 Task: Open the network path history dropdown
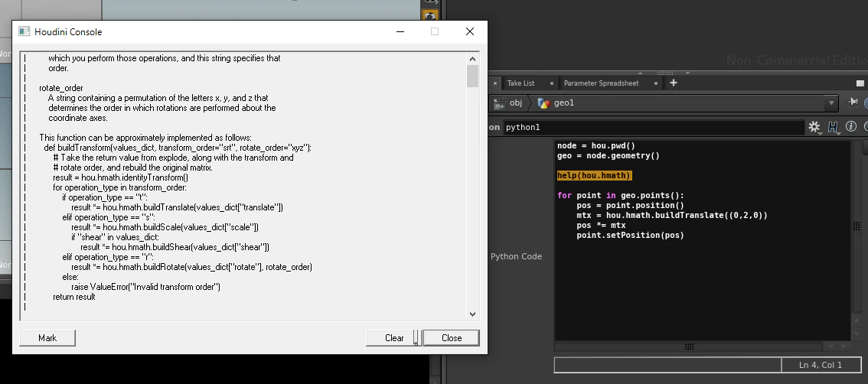(830, 103)
